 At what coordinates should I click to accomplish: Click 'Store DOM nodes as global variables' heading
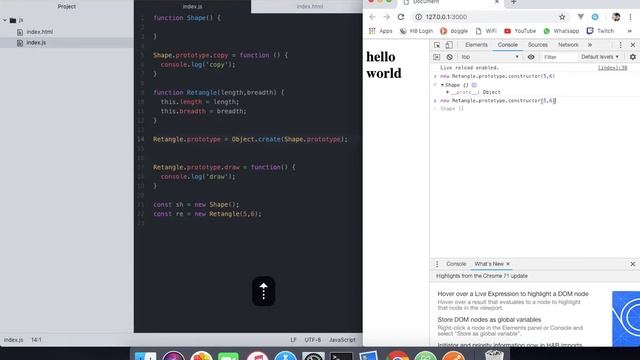(489, 320)
